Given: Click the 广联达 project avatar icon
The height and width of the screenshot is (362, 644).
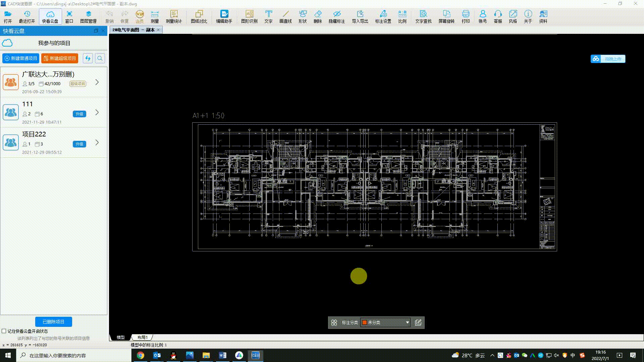Looking at the screenshot, I should tap(11, 82).
